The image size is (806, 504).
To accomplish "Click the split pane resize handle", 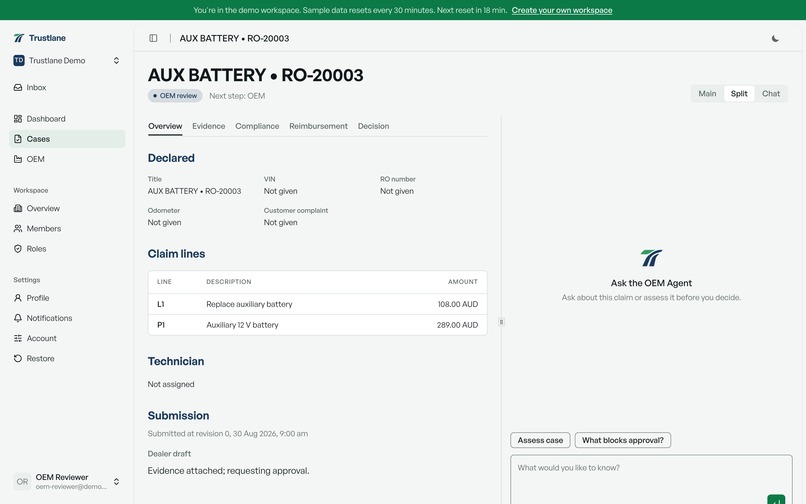I will [501, 322].
